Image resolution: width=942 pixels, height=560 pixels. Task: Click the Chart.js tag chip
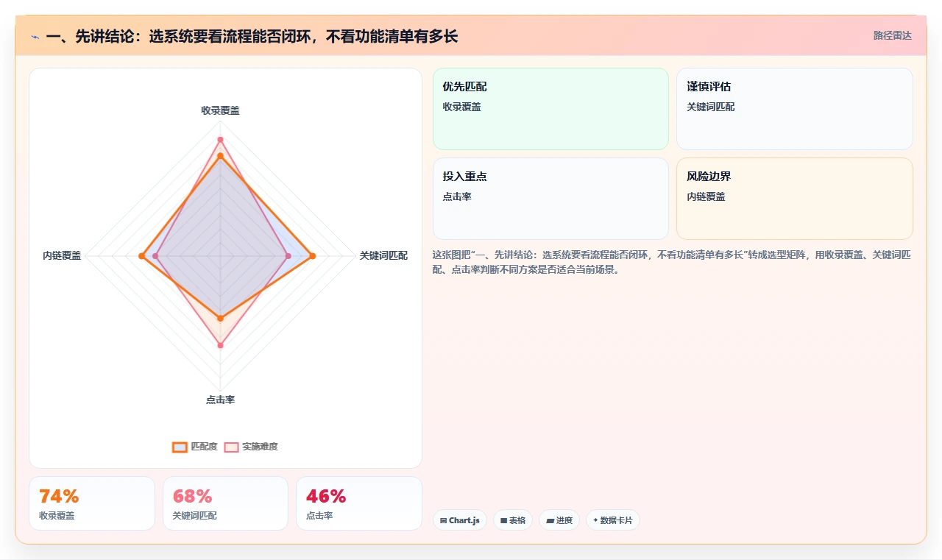tap(460, 520)
